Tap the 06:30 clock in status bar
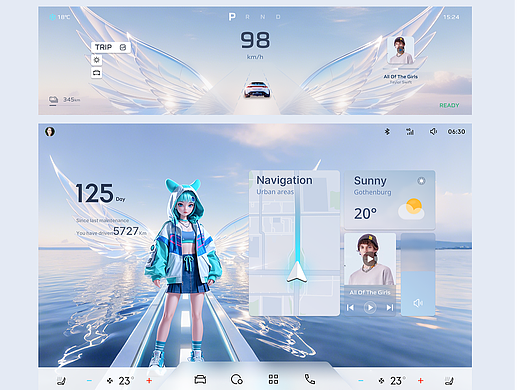Viewport: 520px width, 390px height. tap(456, 132)
